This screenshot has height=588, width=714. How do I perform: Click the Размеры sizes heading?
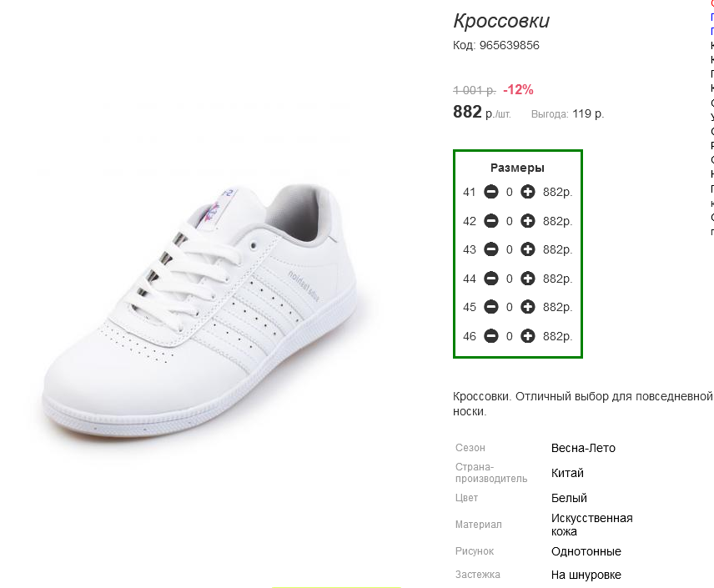pos(517,168)
